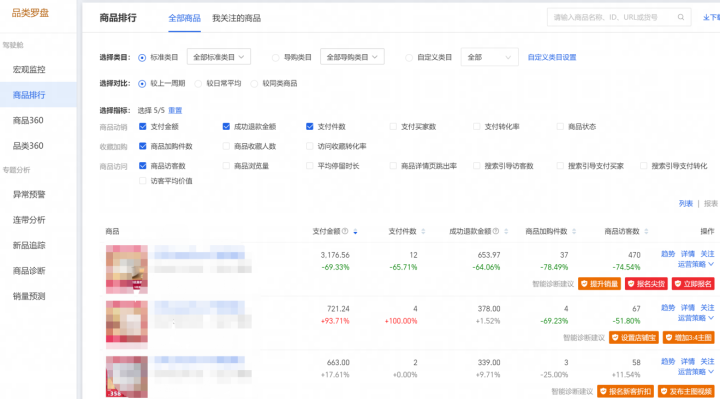The width and height of the screenshot is (720, 399).
Task: Uncheck the 成功退款金额 checkbox
Action: click(226, 126)
